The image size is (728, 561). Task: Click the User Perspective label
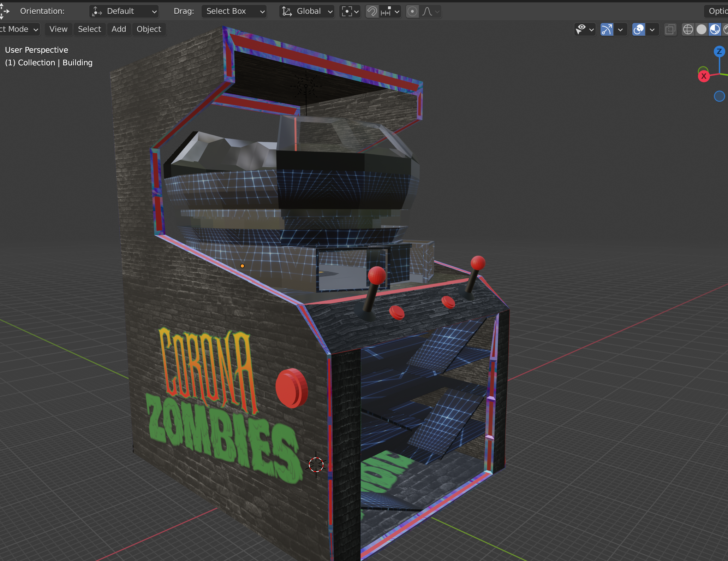(37, 50)
